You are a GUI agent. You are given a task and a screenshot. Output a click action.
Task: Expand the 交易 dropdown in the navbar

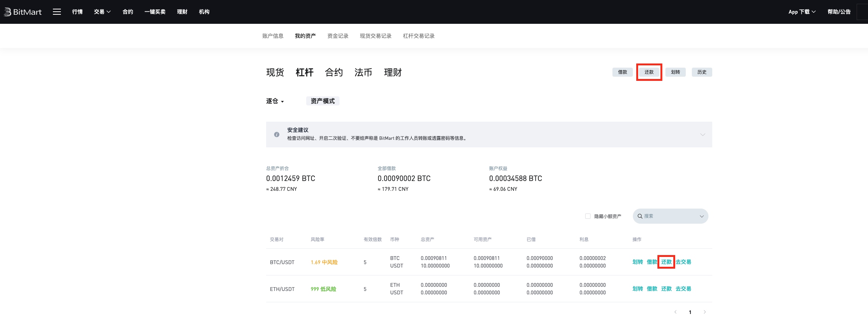[102, 12]
